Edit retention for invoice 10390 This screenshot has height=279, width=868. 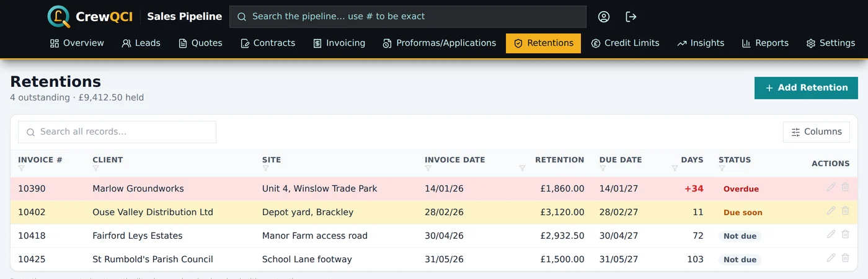[x=831, y=187]
